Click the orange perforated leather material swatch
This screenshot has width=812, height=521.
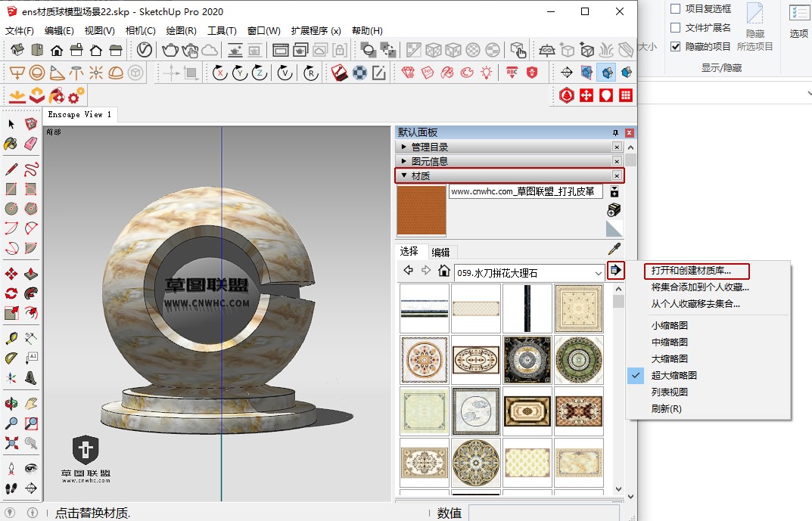point(422,210)
